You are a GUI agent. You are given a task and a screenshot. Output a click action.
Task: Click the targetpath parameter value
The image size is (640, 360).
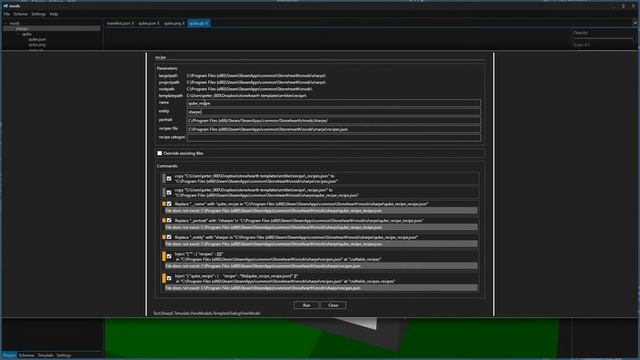[x=256, y=76]
